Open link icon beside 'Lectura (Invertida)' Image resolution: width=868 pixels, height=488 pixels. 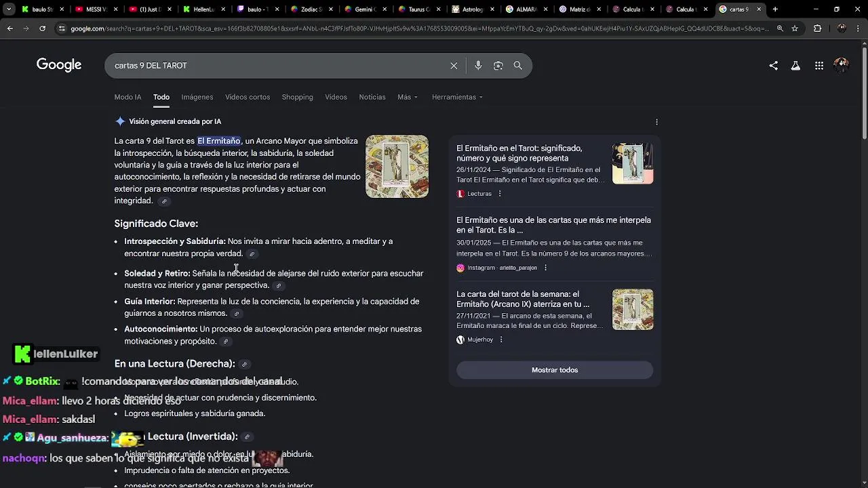(247, 437)
